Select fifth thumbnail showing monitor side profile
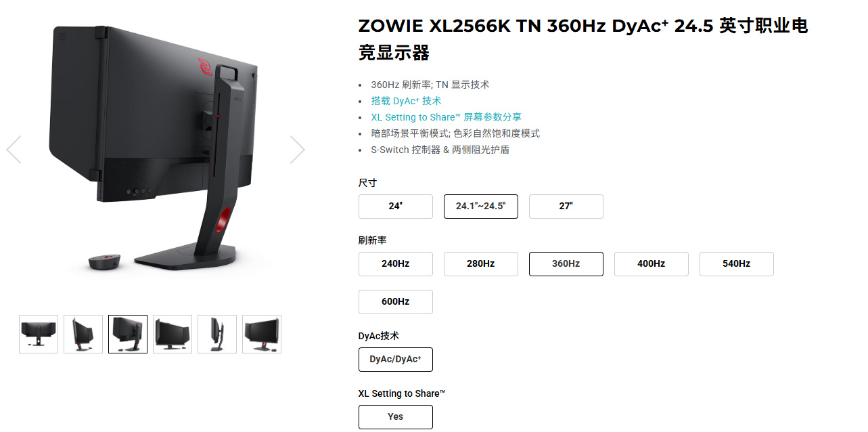Screen dimensions: 868x432 [x=217, y=334]
